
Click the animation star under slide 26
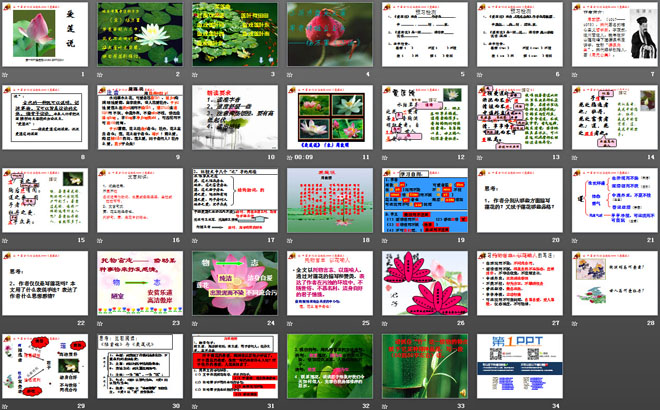(385, 323)
